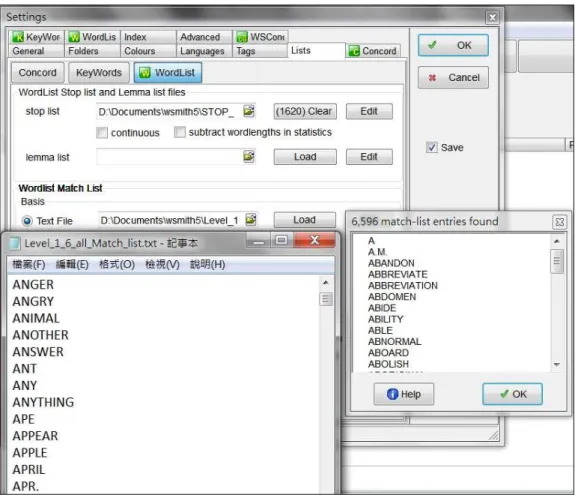Select ABOLISH in match-list entries
Image resolution: width=575 pixels, height=495 pixels.
coord(388,364)
